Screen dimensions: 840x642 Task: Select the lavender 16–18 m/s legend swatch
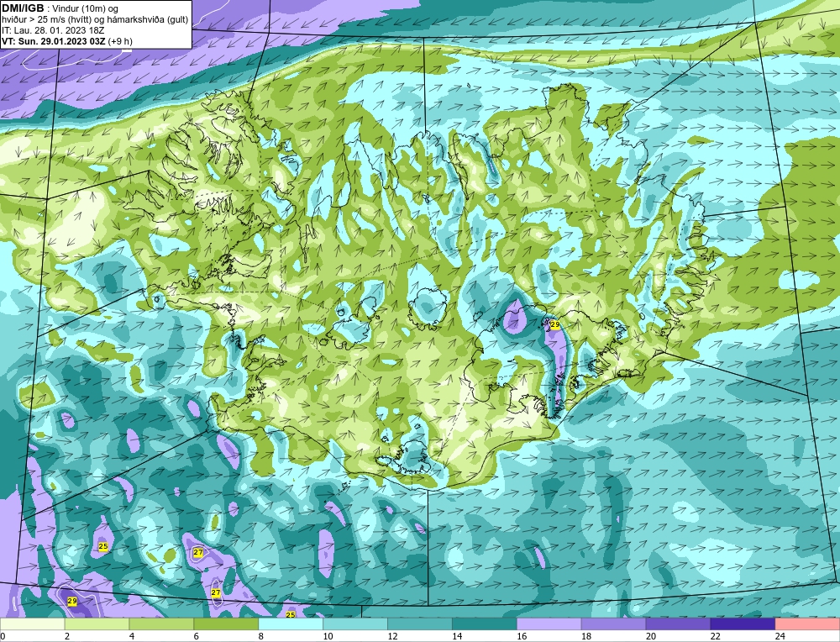(x=549, y=624)
